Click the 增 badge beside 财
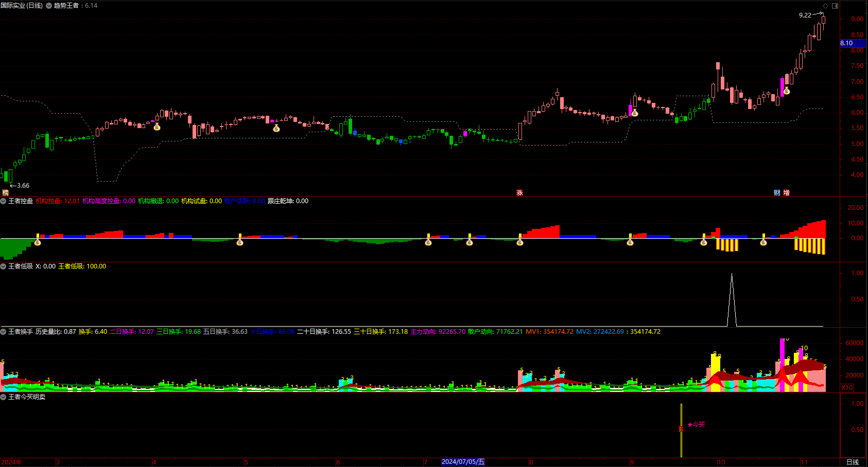 [786, 192]
